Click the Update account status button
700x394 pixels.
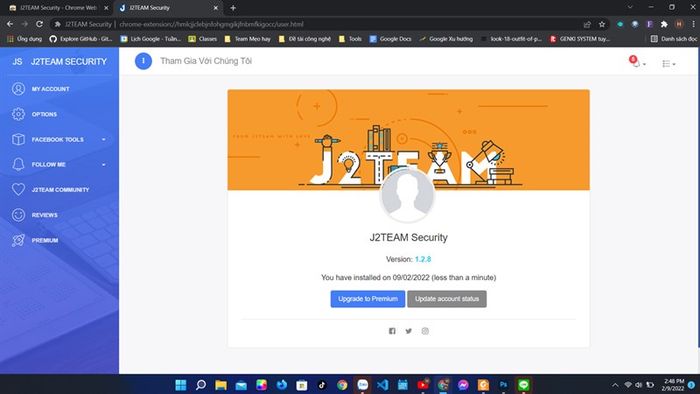447,299
